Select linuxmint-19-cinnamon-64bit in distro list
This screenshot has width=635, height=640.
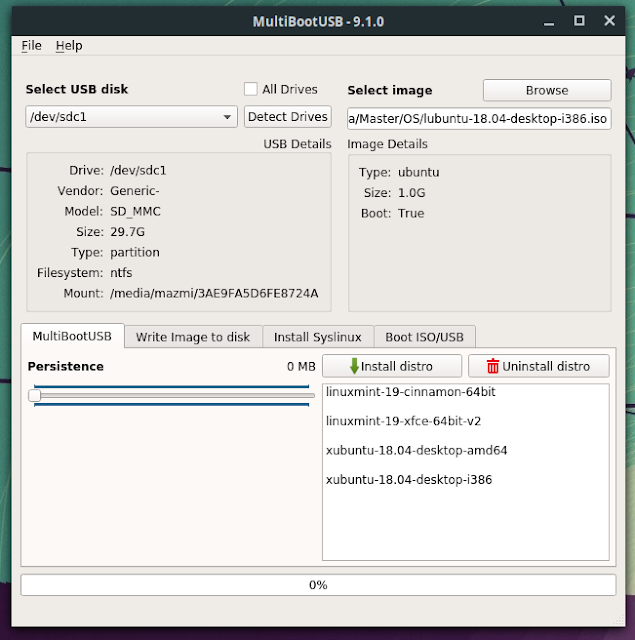(466, 392)
